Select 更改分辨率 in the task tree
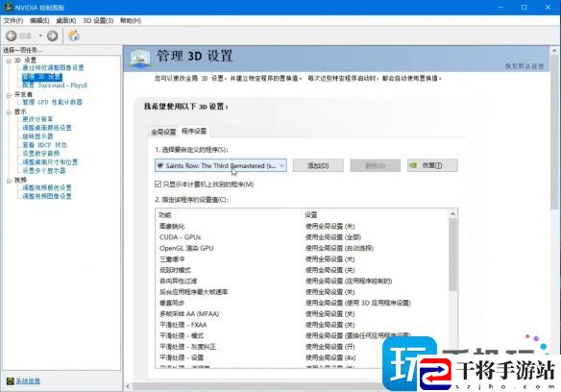Image resolution: width=561 pixels, height=392 pixels. [37, 119]
